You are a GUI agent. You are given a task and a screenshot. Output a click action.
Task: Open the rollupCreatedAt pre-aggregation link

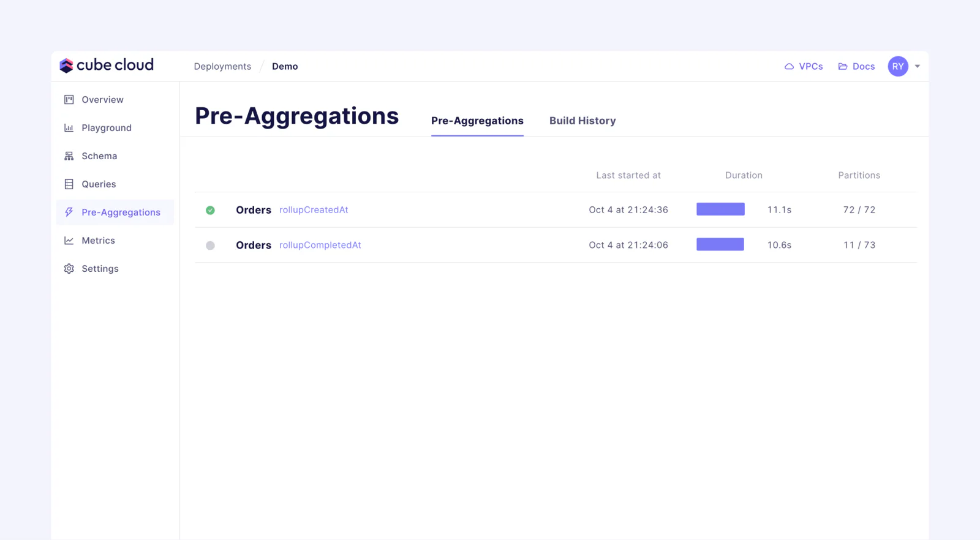coord(314,209)
